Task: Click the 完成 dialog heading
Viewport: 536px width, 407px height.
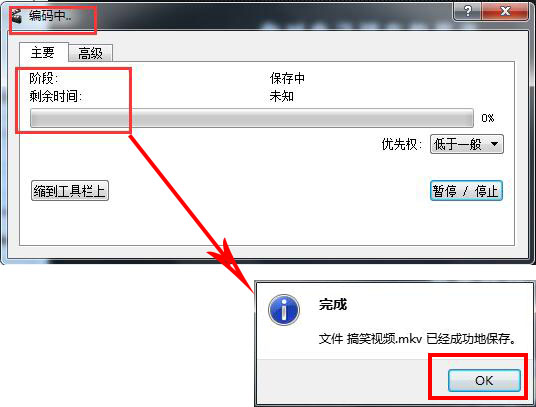Action: pos(333,304)
